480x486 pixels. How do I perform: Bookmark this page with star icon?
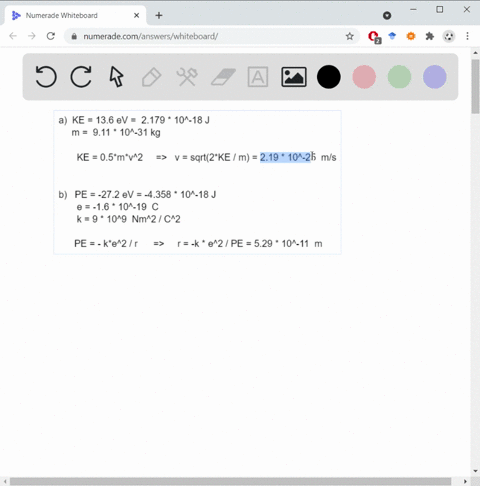point(349,36)
